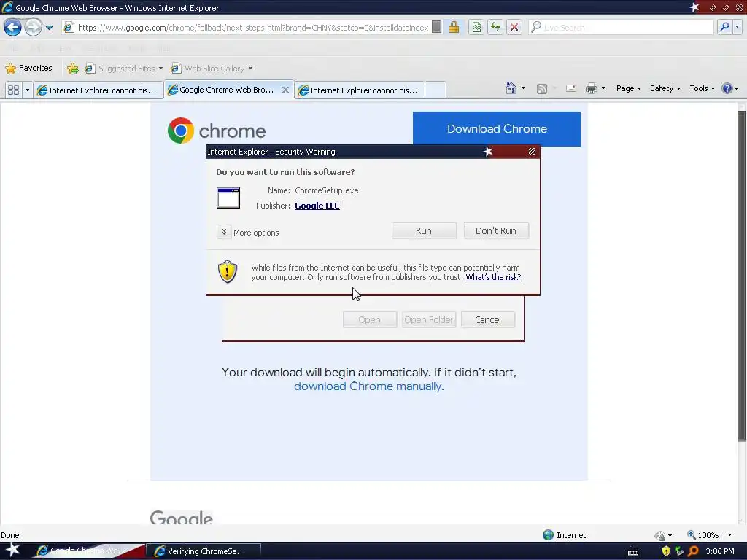Viewport: 747px width, 560px height.
Task: Click the Don't Run button
Action: pyautogui.click(x=496, y=231)
